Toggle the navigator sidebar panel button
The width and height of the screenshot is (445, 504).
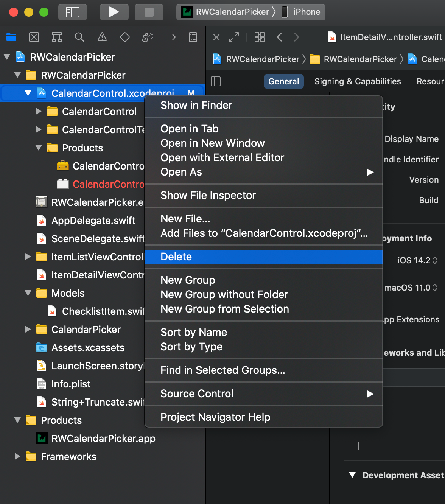coord(73,12)
